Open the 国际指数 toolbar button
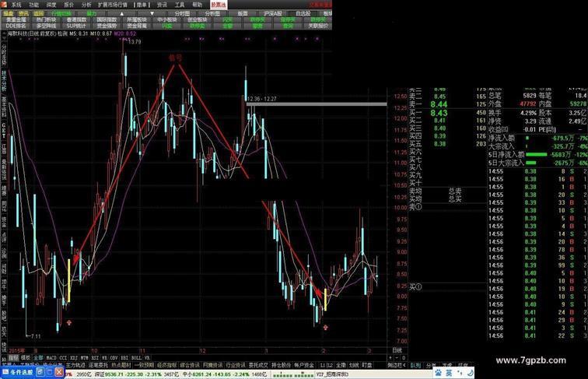Screen dimensions: 588x379 pyautogui.click(x=107, y=19)
